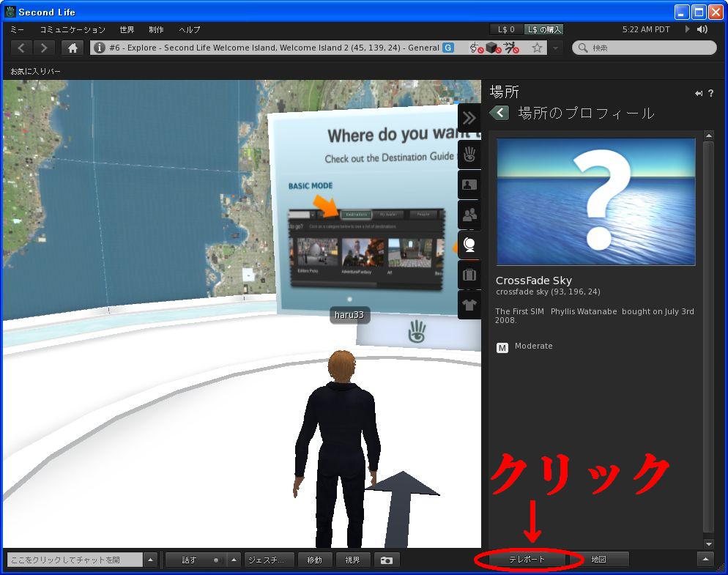728x575 pixels.
Task: Check the L$ 0 balance display
Action: tap(506, 29)
